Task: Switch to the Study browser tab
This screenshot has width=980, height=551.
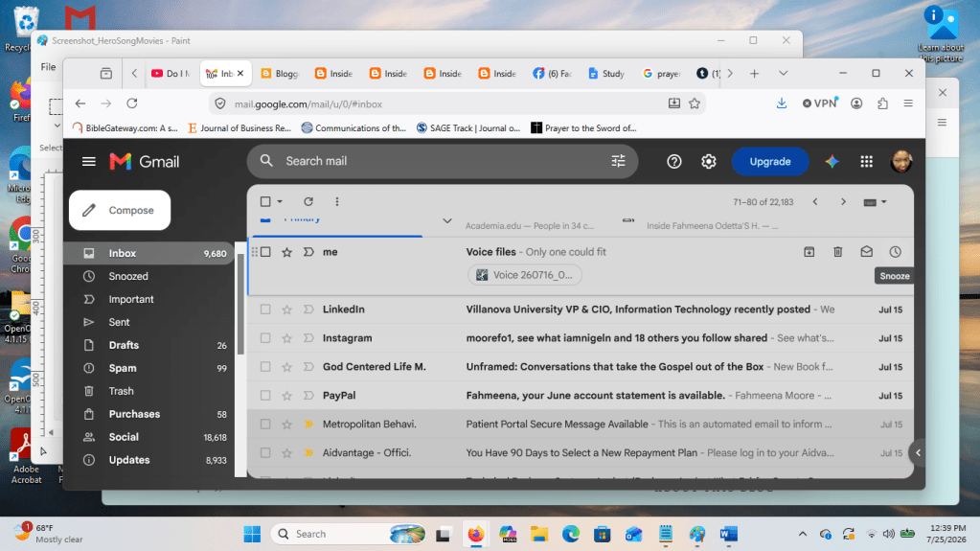Action: [x=606, y=74]
